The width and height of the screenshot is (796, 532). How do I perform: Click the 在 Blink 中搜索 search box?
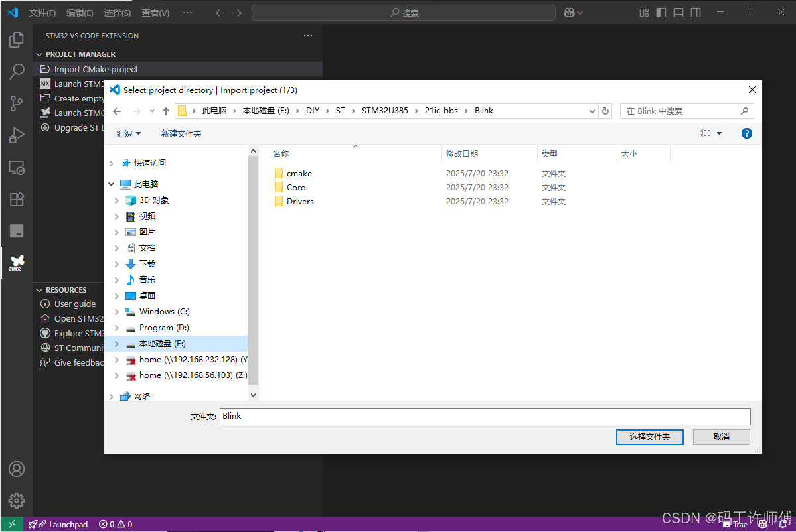(687, 111)
